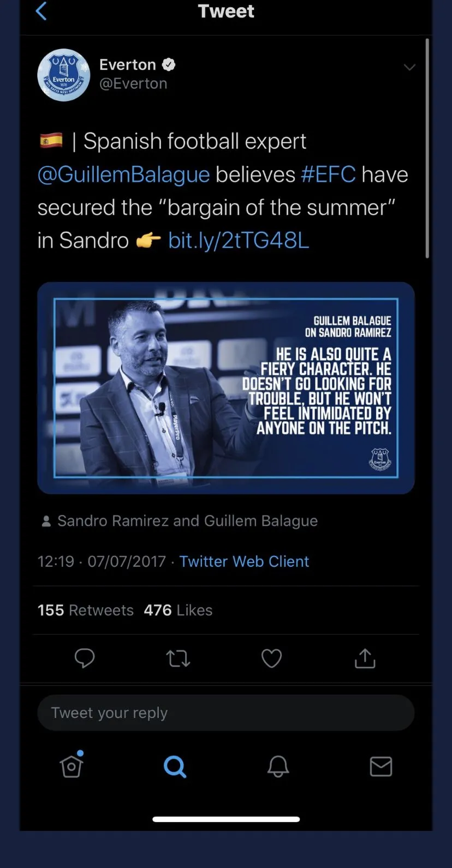The width and height of the screenshot is (452, 868).
Task: View the Guillem Balague quote image
Action: tap(226, 388)
